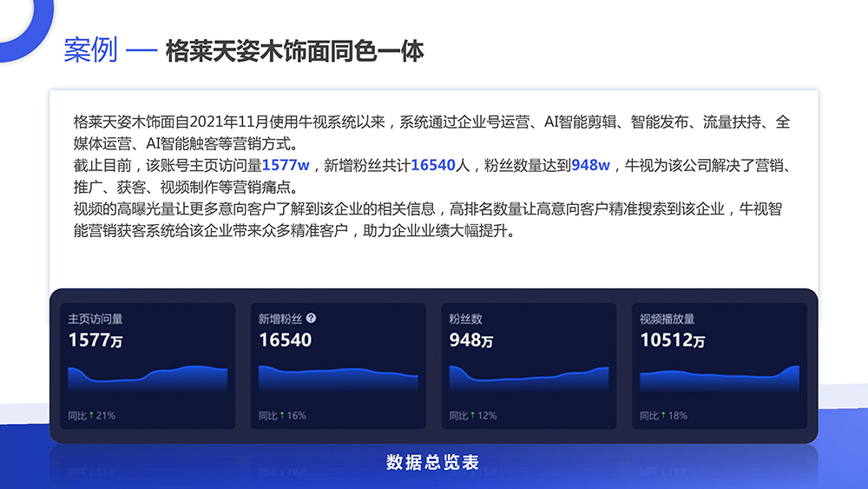Click the green up arrow beside 16%
Image resolution: width=868 pixels, height=489 pixels.
[x=282, y=415]
